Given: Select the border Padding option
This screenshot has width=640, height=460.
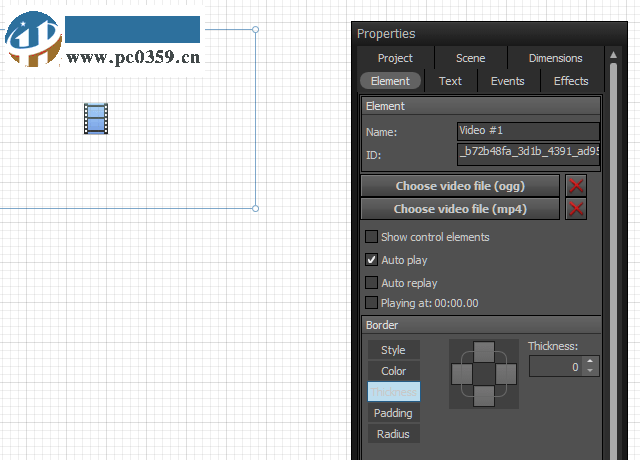Looking at the screenshot, I should coord(393,413).
